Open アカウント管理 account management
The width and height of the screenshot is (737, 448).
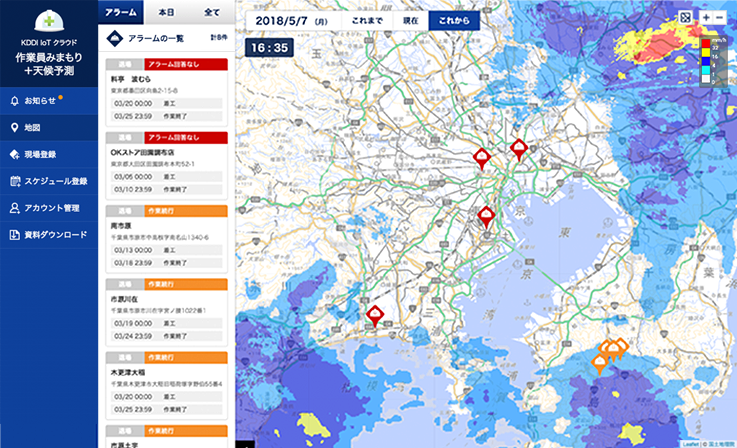coord(49,208)
